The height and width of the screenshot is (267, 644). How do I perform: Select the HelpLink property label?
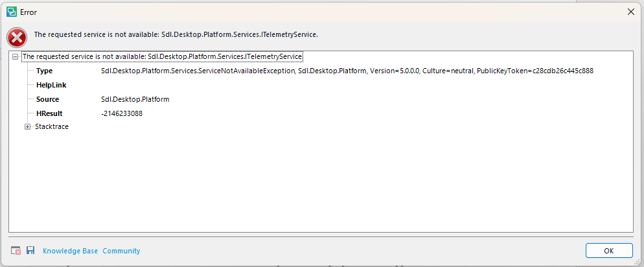pos(51,85)
